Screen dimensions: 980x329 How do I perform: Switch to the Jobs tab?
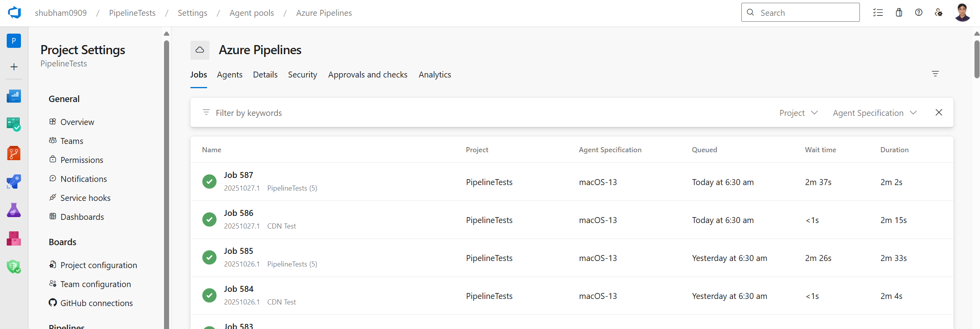pyautogui.click(x=199, y=75)
